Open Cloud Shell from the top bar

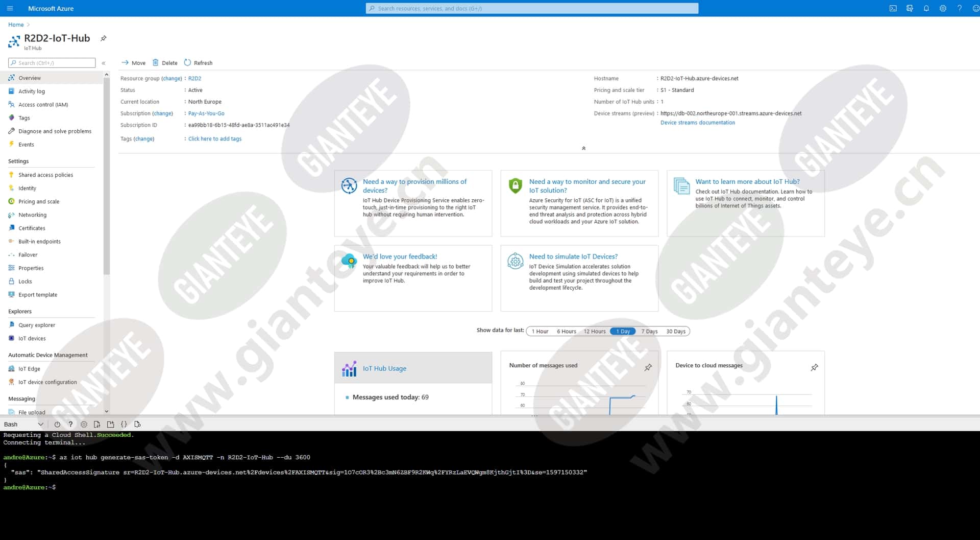(893, 8)
